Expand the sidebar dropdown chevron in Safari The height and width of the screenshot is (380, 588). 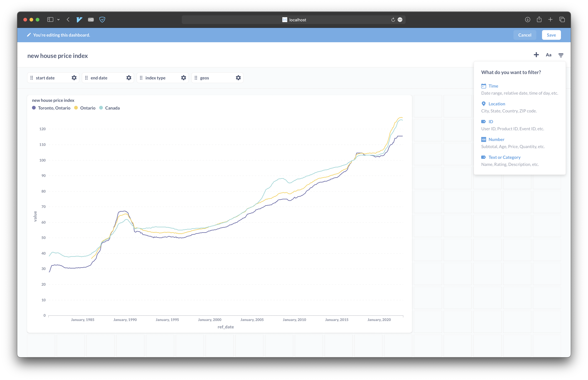(59, 20)
